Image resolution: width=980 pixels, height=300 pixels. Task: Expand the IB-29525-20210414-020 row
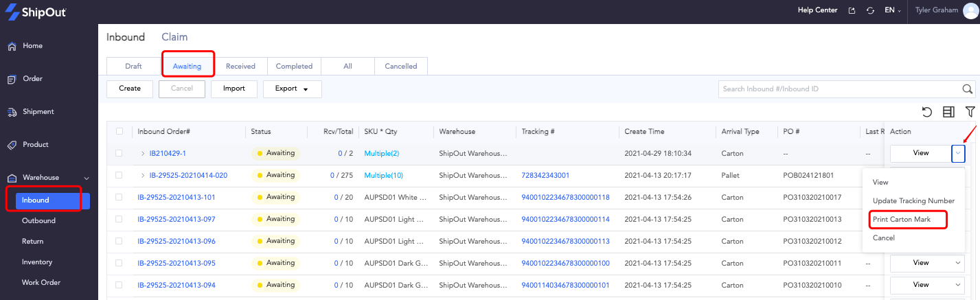(143, 175)
